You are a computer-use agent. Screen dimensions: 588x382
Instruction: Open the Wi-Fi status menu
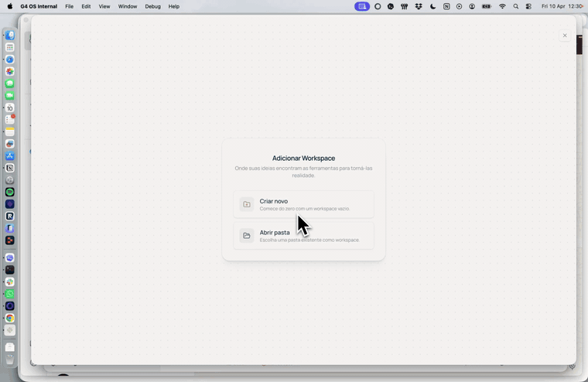coord(502,6)
